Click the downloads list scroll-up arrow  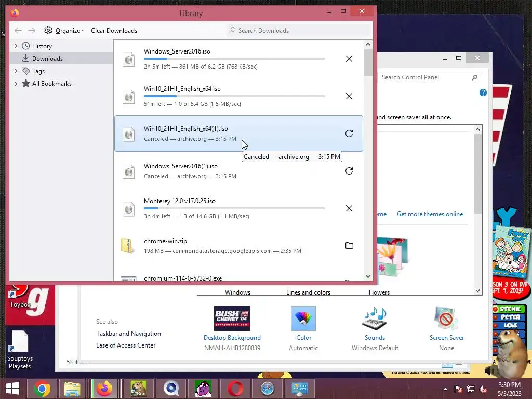coord(368,44)
